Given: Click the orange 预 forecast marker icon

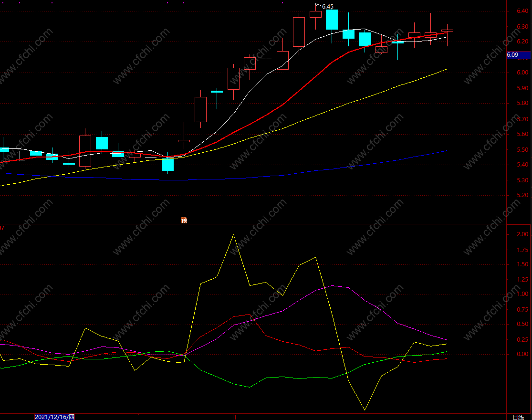Looking at the screenshot, I should click(x=184, y=220).
